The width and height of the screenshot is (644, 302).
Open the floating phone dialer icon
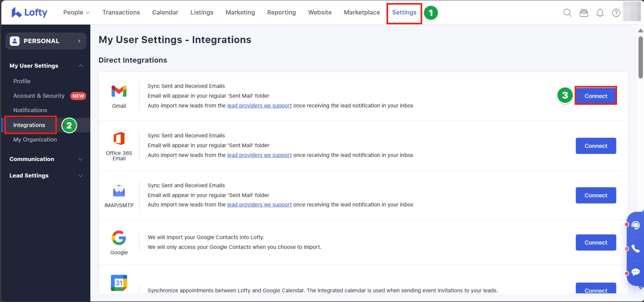tap(636, 249)
